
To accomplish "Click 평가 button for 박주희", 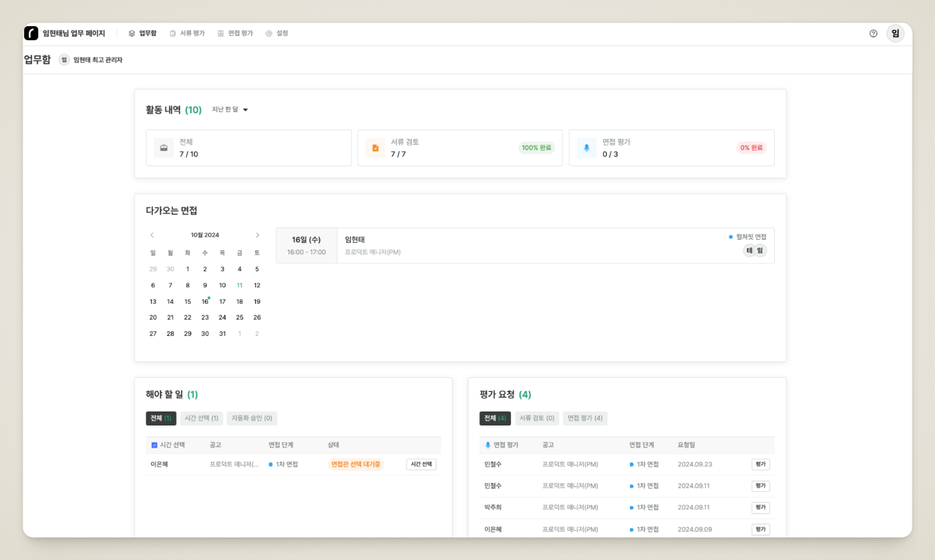I will [x=760, y=508].
